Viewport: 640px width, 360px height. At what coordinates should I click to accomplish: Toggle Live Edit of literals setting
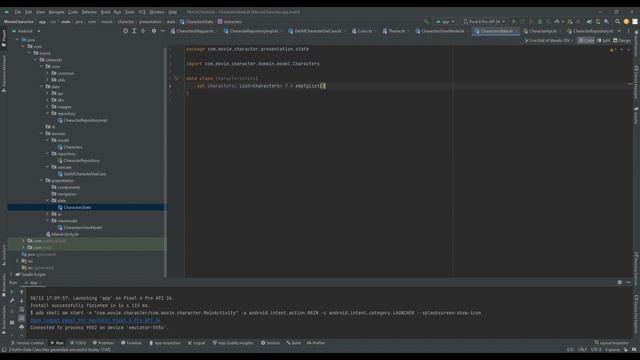click(x=549, y=40)
